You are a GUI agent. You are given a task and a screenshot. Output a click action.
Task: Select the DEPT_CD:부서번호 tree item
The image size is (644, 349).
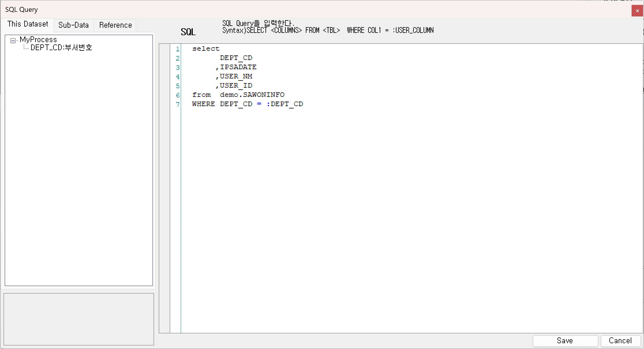[61, 48]
